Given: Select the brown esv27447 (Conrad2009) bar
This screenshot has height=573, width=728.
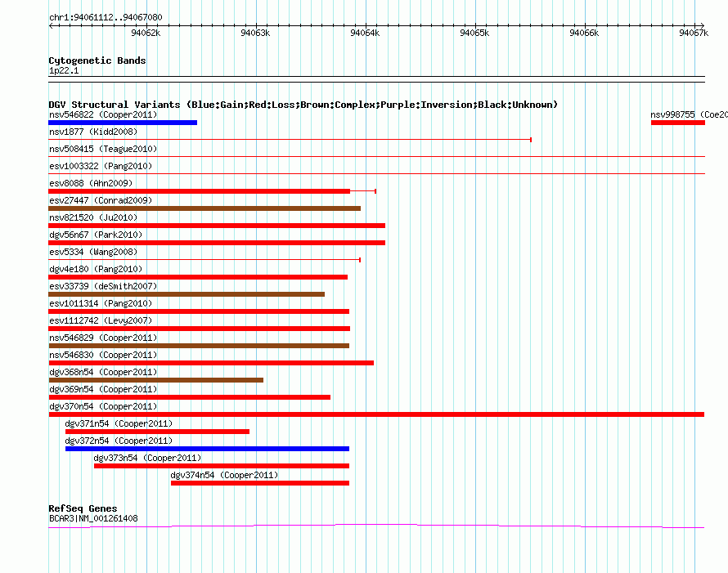Looking at the screenshot, I should pyautogui.click(x=204, y=208).
